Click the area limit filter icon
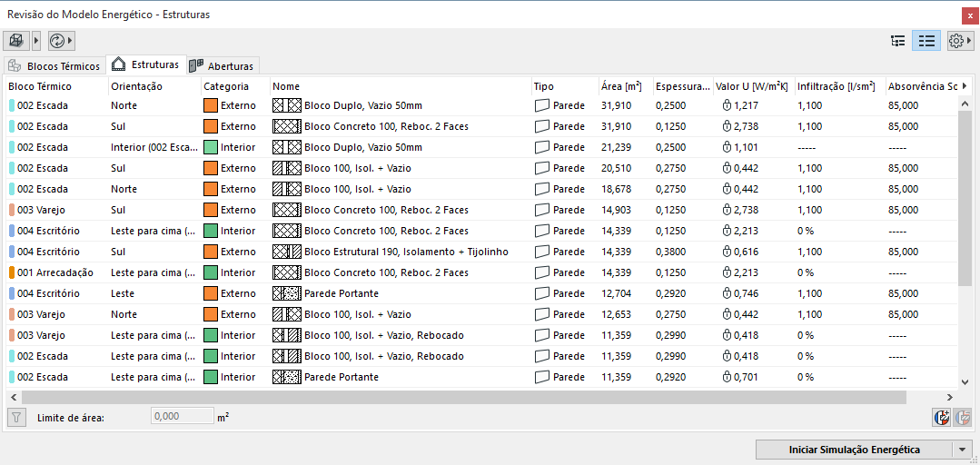Viewport: 980px width, 465px height. (x=16, y=418)
